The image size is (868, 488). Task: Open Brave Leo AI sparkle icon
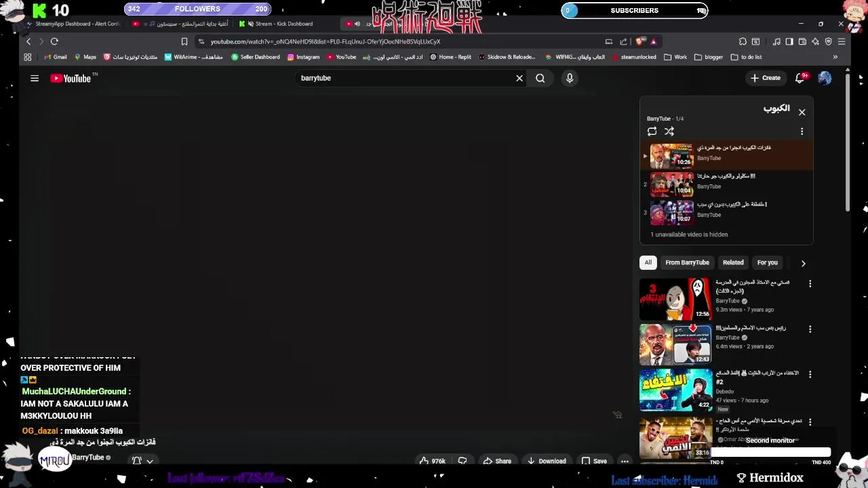tap(815, 41)
